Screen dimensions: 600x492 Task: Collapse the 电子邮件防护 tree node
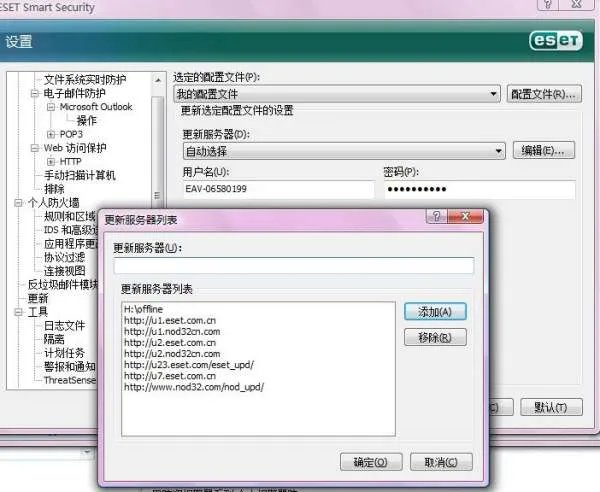35,93
